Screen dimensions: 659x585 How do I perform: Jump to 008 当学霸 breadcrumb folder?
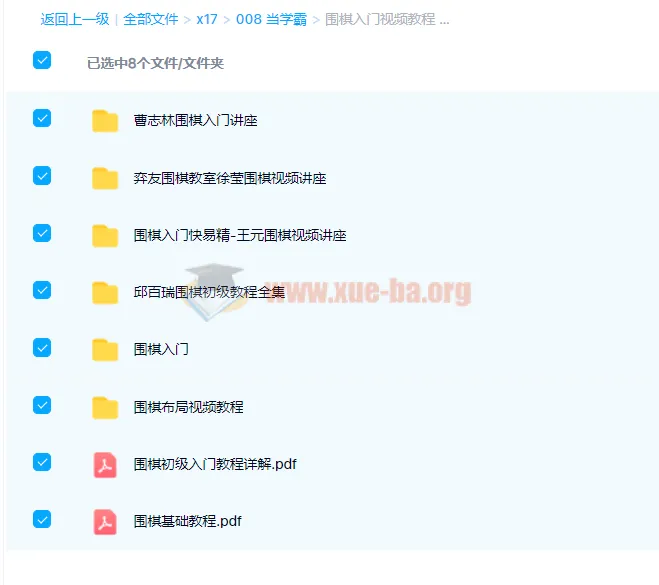pos(272,19)
